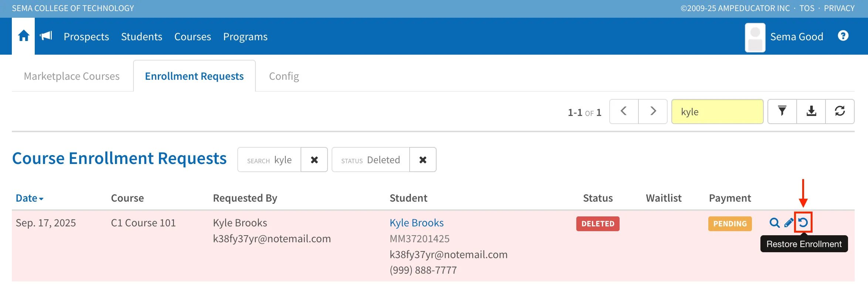This screenshot has height=291, width=868.
Task: Click the Course column header
Action: click(127, 198)
